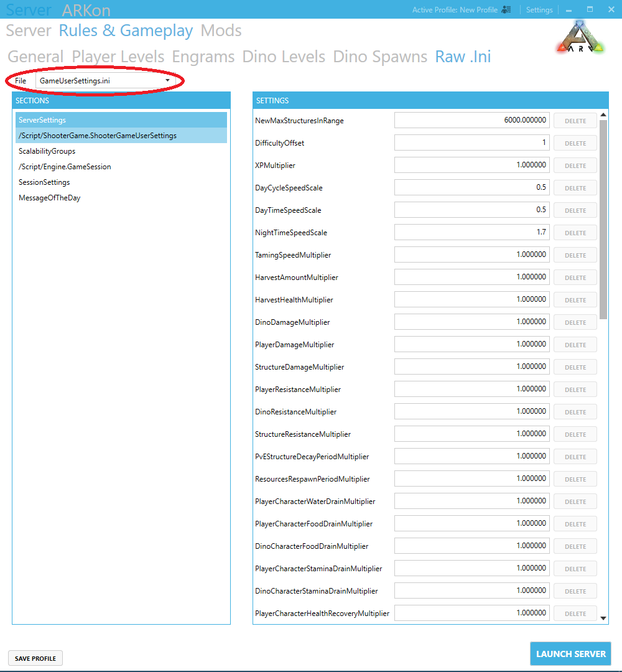Open the Settings link in title bar
622x672 pixels.
(539, 10)
